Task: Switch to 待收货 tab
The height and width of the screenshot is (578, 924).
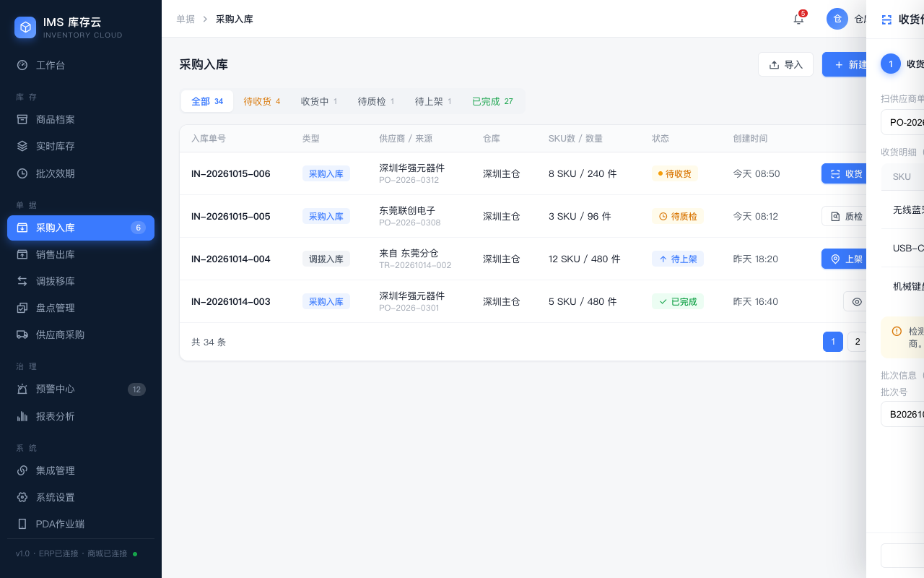Action: (x=262, y=101)
